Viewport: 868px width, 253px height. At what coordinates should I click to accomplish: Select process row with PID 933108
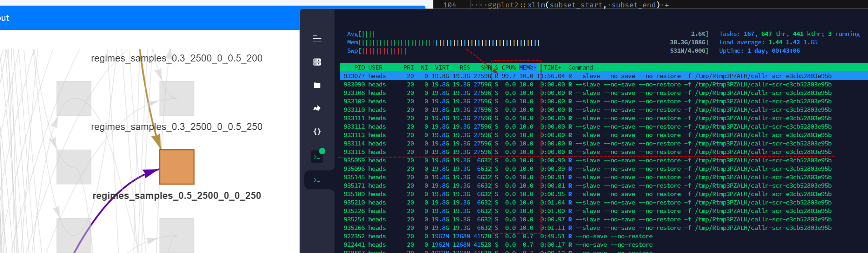click(x=604, y=93)
